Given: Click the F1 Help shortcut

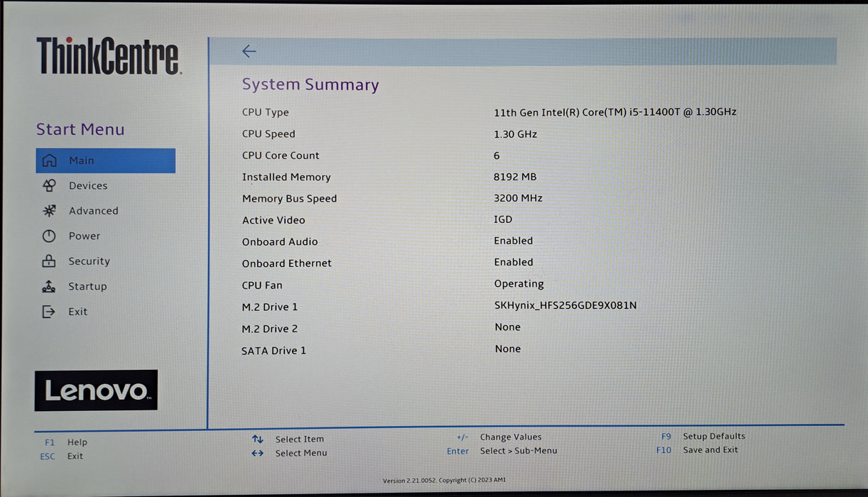Looking at the screenshot, I should [x=66, y=442].
